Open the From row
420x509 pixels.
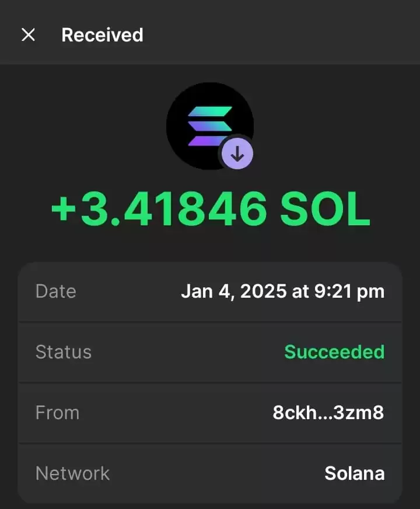210,413
